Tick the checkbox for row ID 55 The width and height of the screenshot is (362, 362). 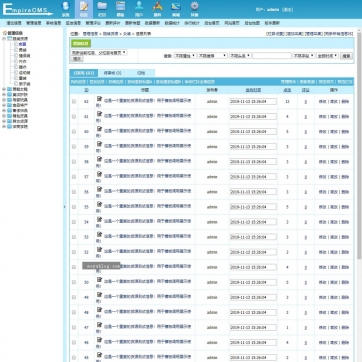coord(74,207)
